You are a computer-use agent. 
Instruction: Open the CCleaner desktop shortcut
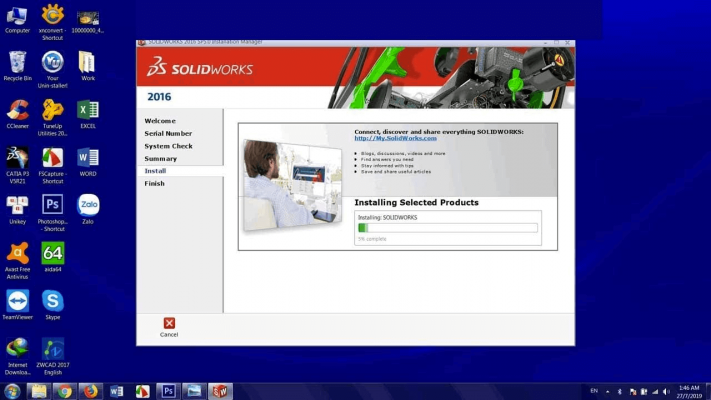coord(17,110)
